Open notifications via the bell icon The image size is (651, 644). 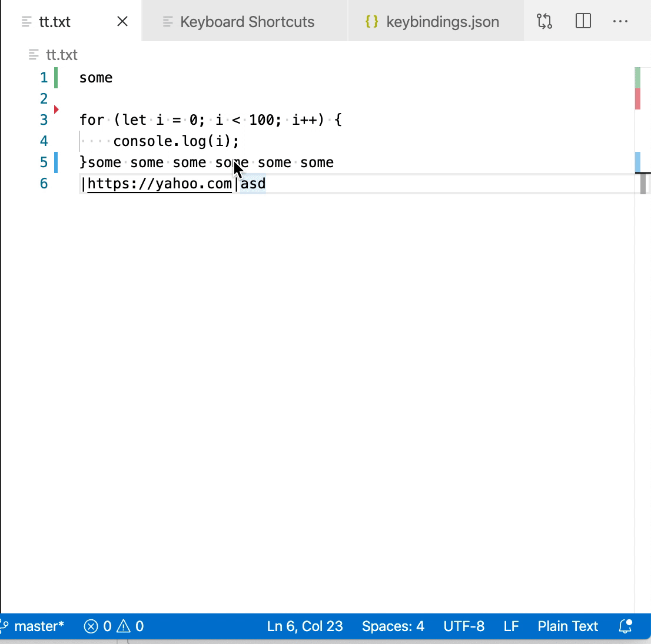pyautogui.click(x=625, y=626)
